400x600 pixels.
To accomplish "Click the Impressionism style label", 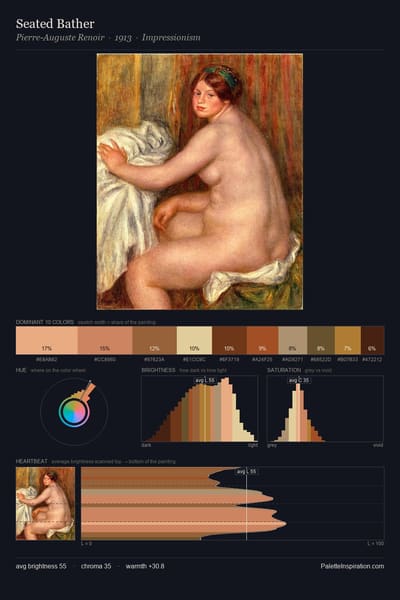I will coord(171,38).
